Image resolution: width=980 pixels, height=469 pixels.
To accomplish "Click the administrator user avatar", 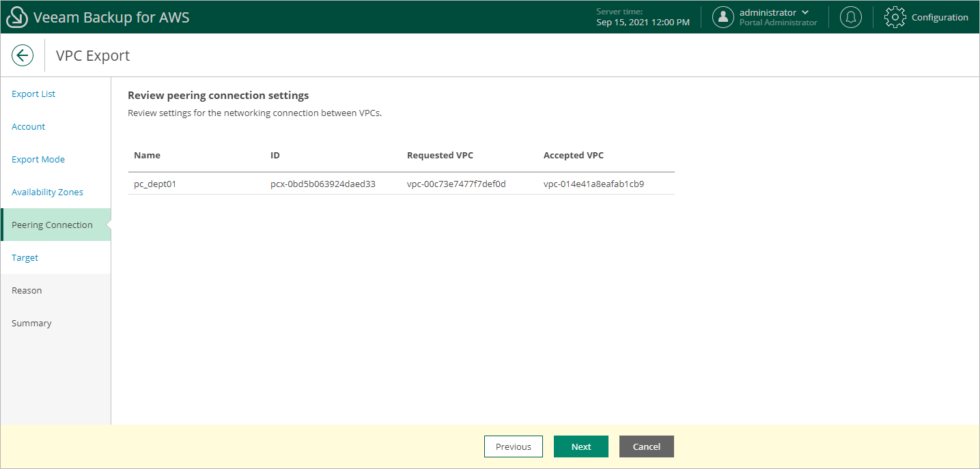I will click(x=723, y=17).
